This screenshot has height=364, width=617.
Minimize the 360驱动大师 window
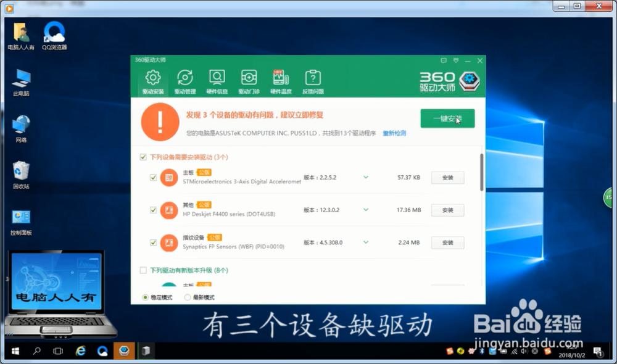468,61
